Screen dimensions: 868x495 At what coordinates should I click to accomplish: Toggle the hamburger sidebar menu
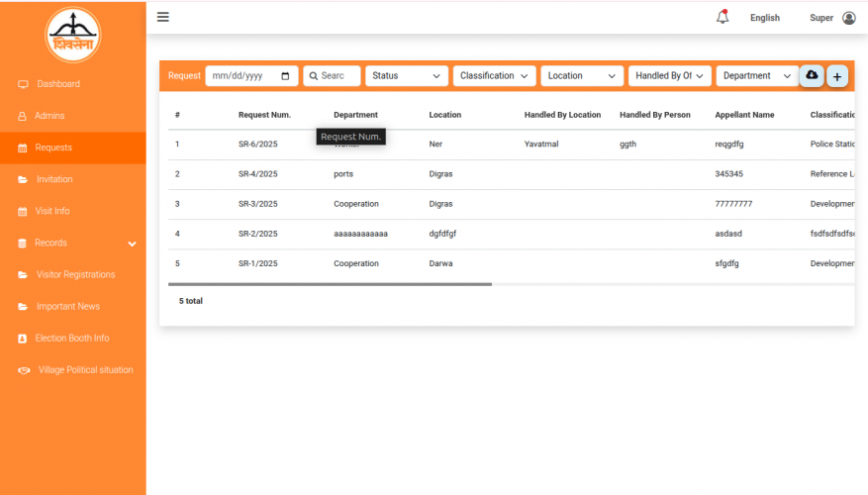pyautogui.click(x=162, y=17)
